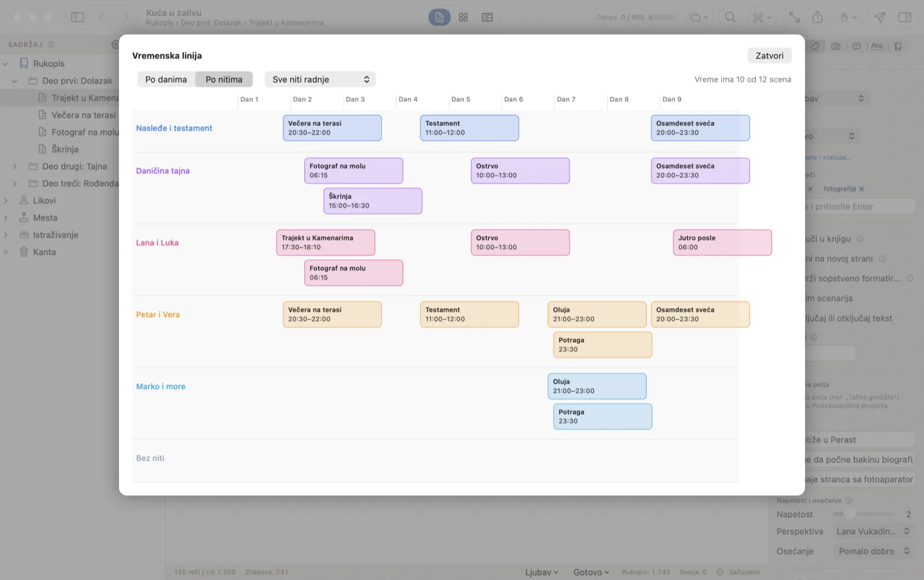Screen dimensions: 924x580
Task: Click the Mesta anchor icon in sidebar
Action: click(24, 218)
